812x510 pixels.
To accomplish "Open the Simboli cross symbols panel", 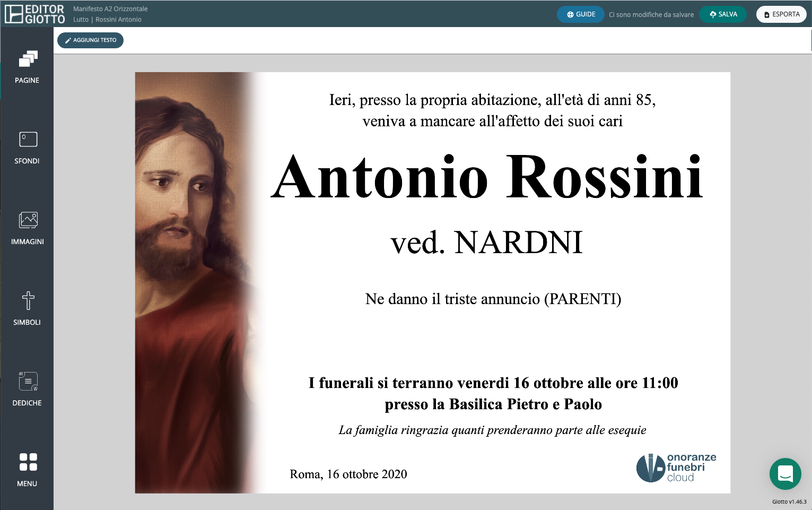I will [x=27, y=309].
